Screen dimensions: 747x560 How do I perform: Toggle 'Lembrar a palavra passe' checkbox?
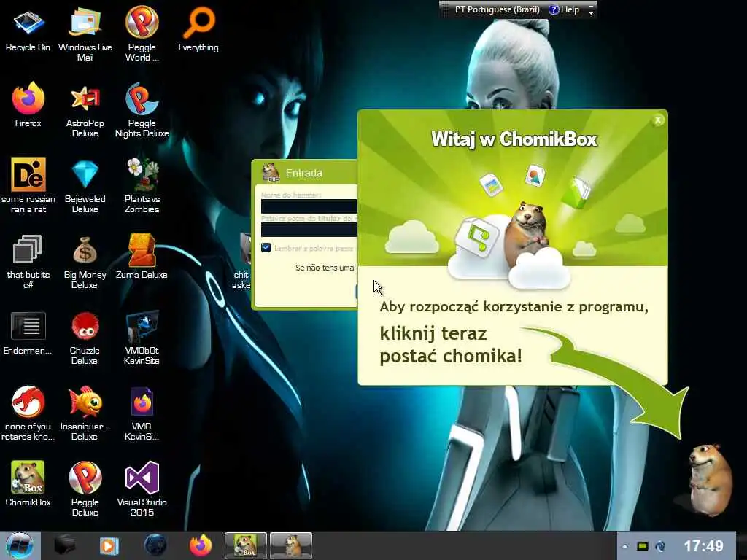click(x=266, y=248)
